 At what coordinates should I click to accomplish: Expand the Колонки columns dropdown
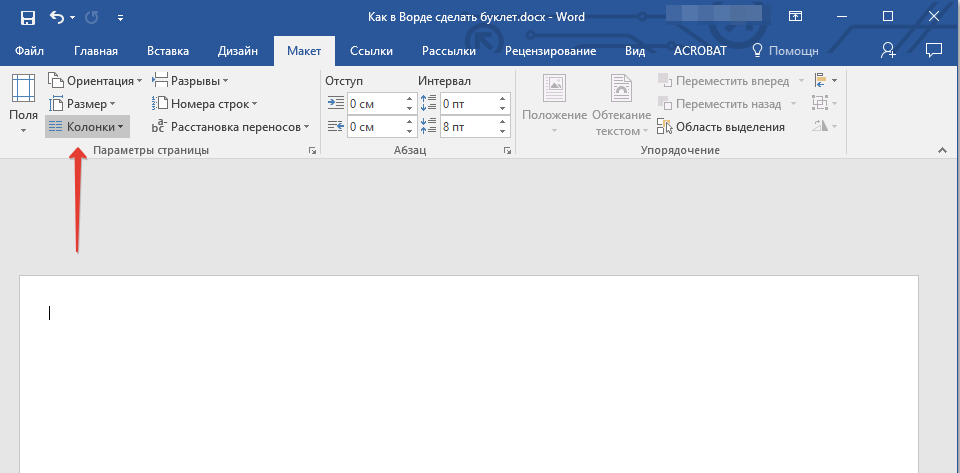pyautogui.click(x=87, y=127)
